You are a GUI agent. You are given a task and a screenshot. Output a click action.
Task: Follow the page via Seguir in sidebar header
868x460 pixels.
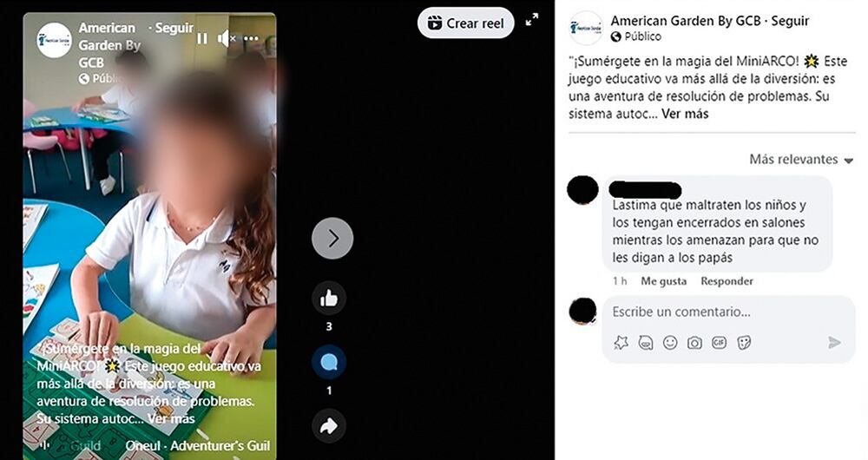click(x=790, y=21)
